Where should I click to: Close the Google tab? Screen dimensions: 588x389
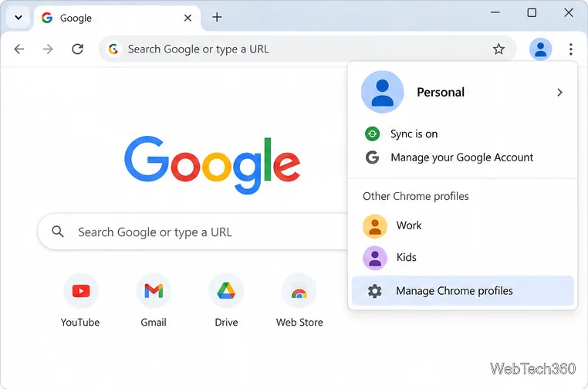[x=188, y=18]
